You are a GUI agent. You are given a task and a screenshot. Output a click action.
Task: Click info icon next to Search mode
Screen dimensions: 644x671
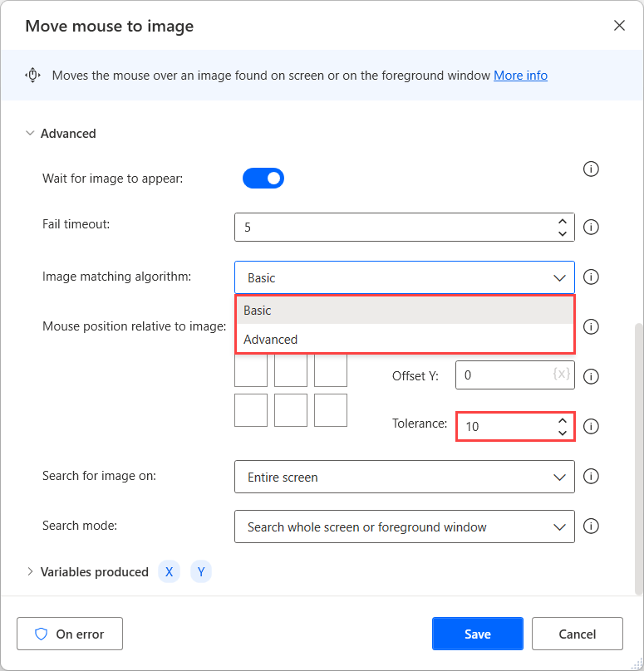click(592, 526)
